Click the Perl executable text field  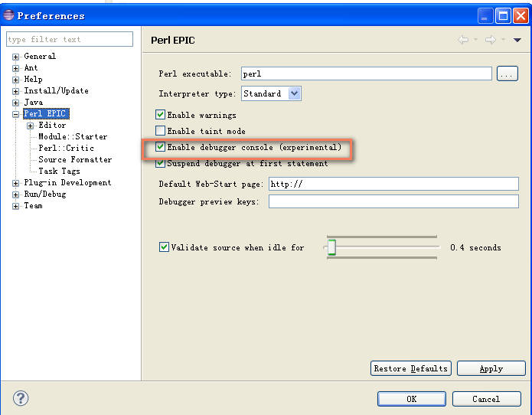click(366, 74)
